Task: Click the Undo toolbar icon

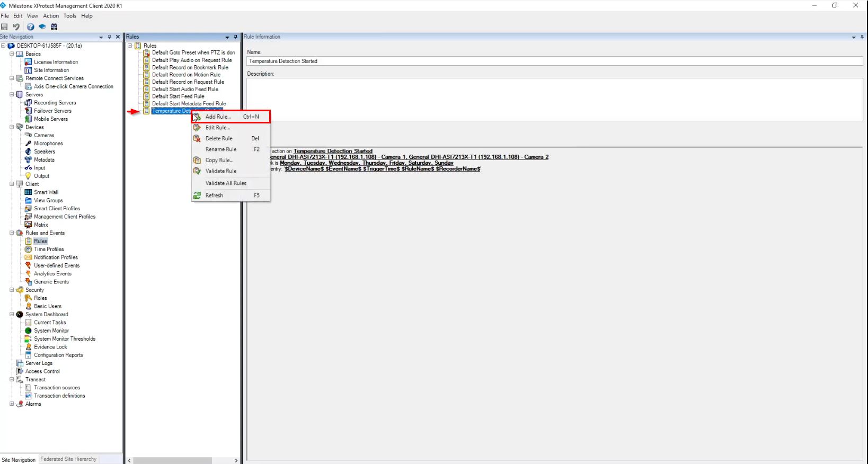Action: pyautogui.click(x=16, y=27)
